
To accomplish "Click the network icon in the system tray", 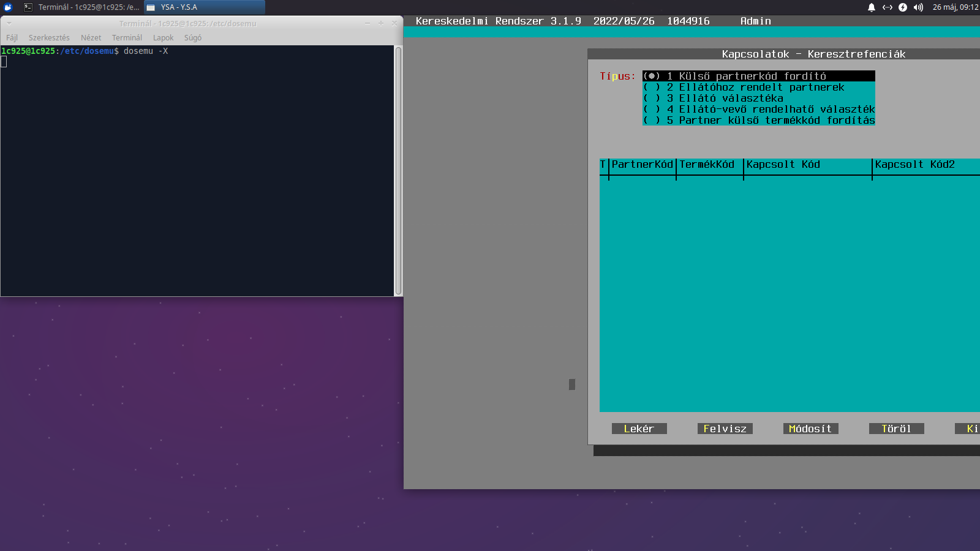I will point(887,8).
